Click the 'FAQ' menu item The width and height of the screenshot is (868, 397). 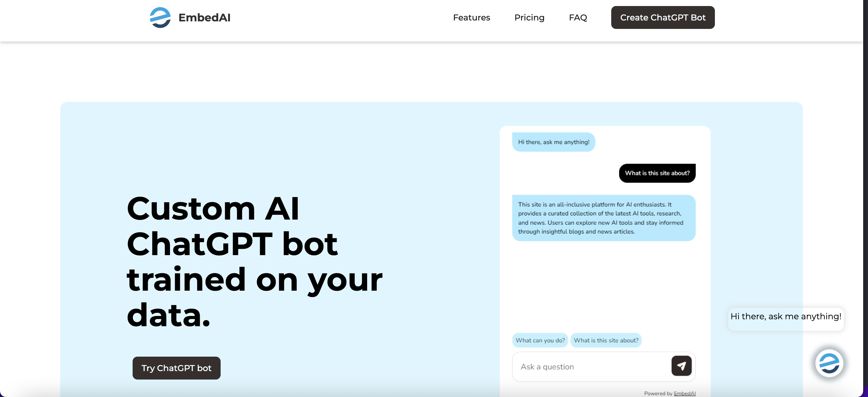(578, 17)
